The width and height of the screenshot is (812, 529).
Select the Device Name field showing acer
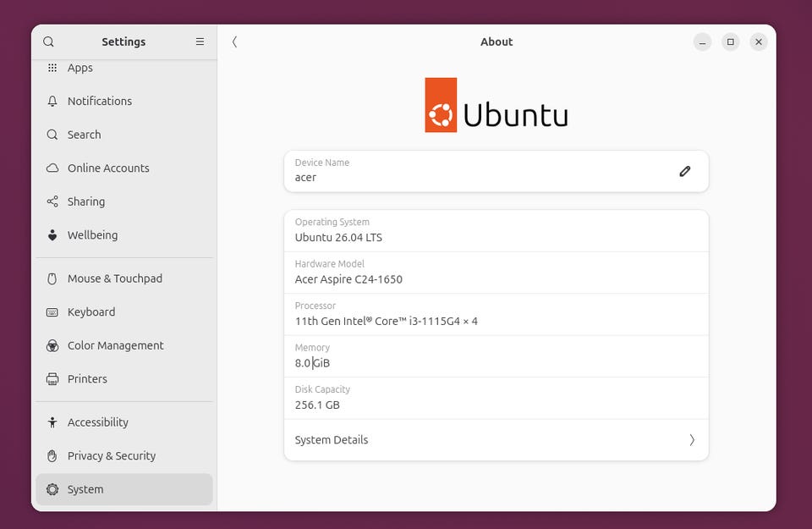[x=497, y=171]
